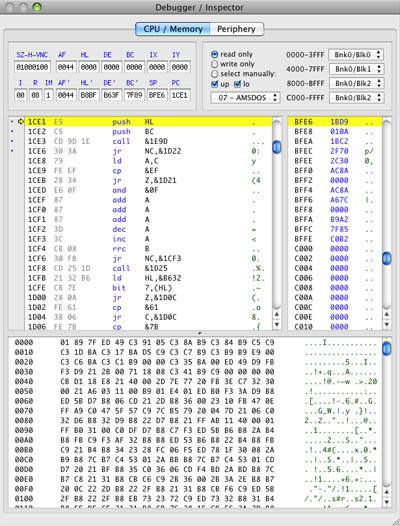Click the IX register field
The image size is (400, 526).
click(157, 67)
